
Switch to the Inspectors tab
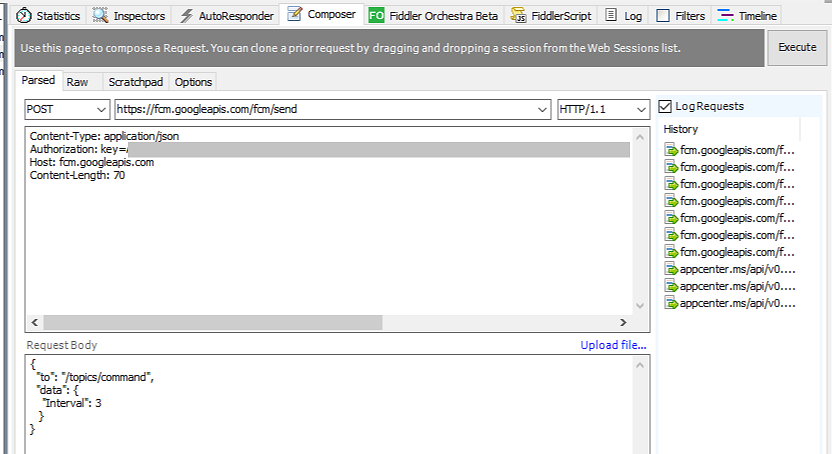click(x=129, y=15)
